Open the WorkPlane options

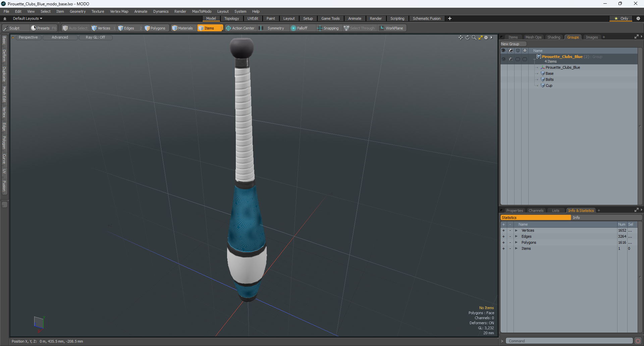coord(391,28)
